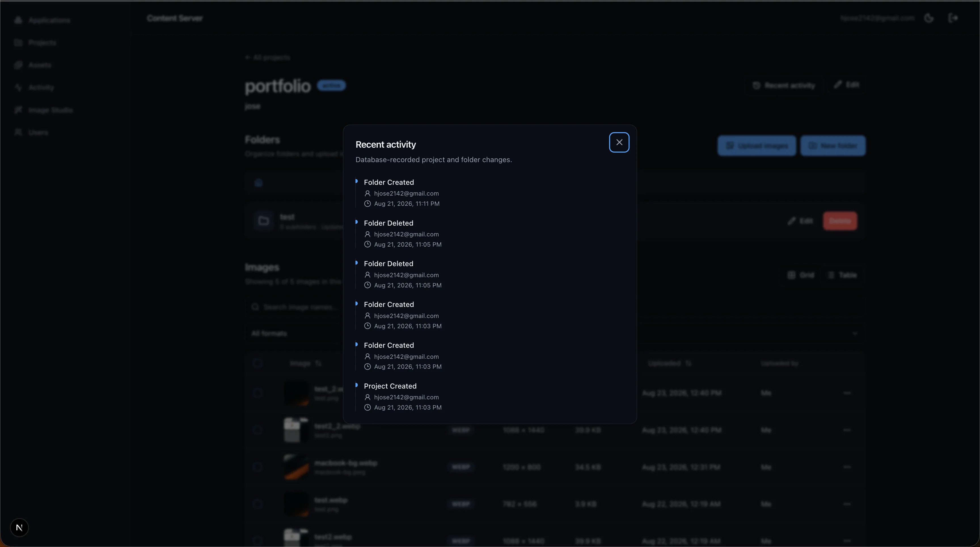Expand the All formats dropdown
Image resolution: width=980 pixels, height=547 pixels.
pos(556,333)
